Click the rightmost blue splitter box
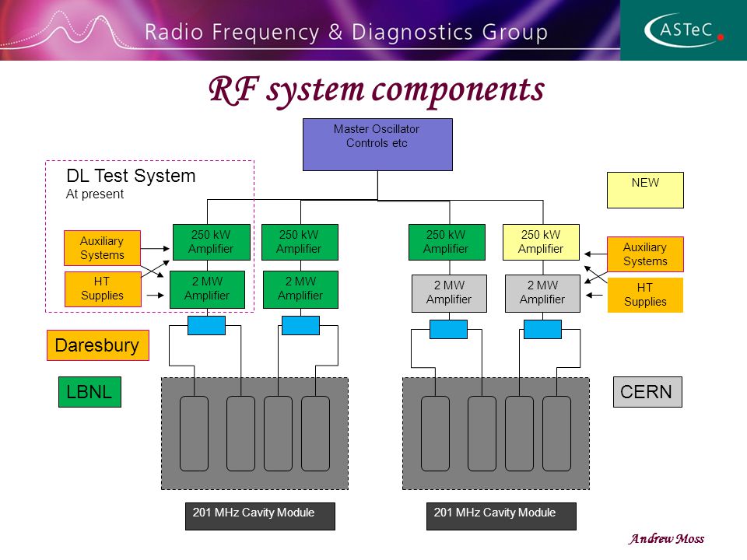This screenshot has width=747, height=560. tap(542, 329)
